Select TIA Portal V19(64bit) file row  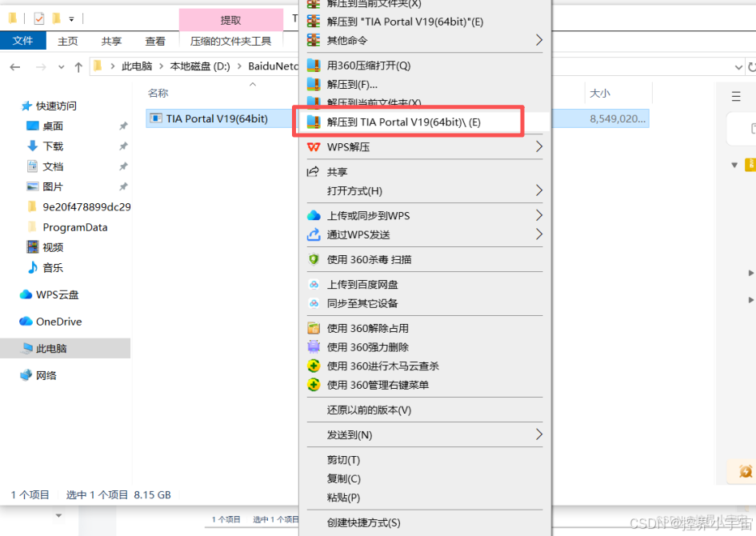coord(216,118)
